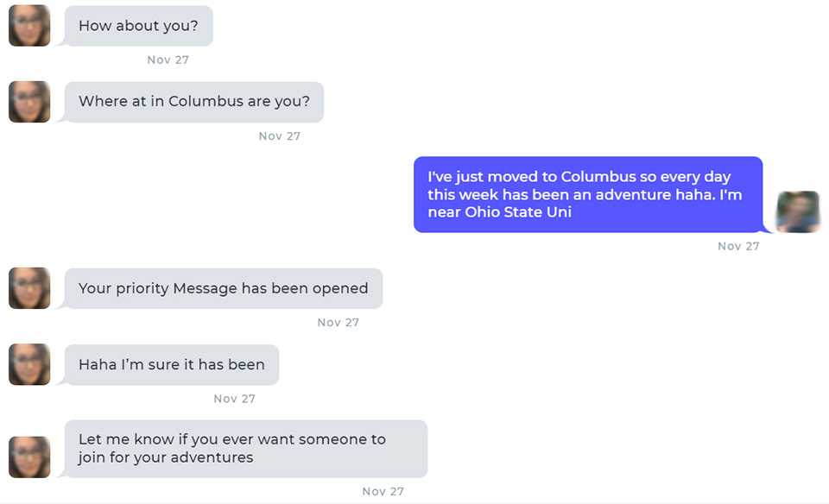
Task: Select the "How about you?" message bubble
Action: [138, 25]
